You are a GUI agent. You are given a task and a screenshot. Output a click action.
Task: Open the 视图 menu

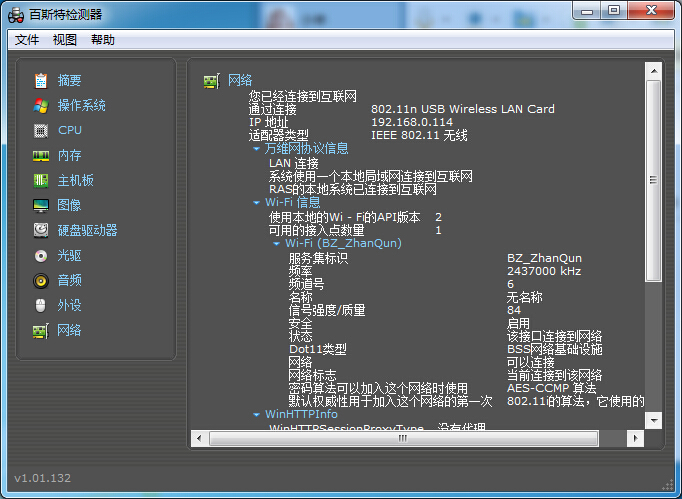point(65,40)
